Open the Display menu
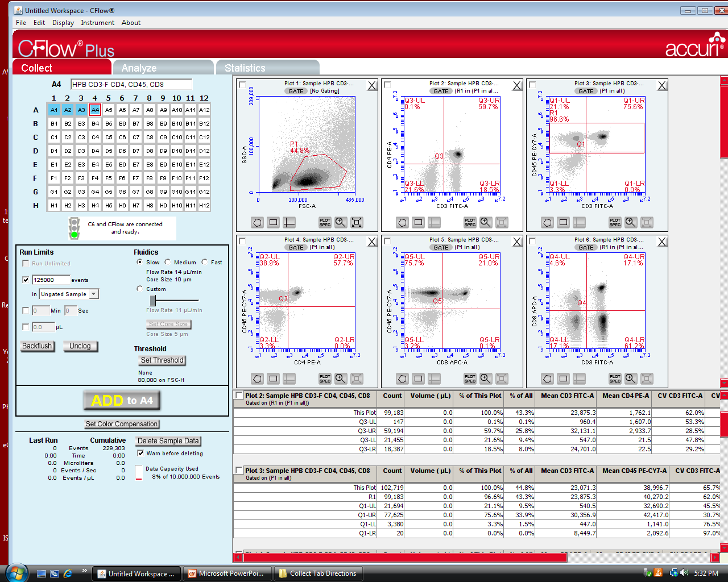The height and width of the screenshot is (582, 728). click(x=63, y=23)
